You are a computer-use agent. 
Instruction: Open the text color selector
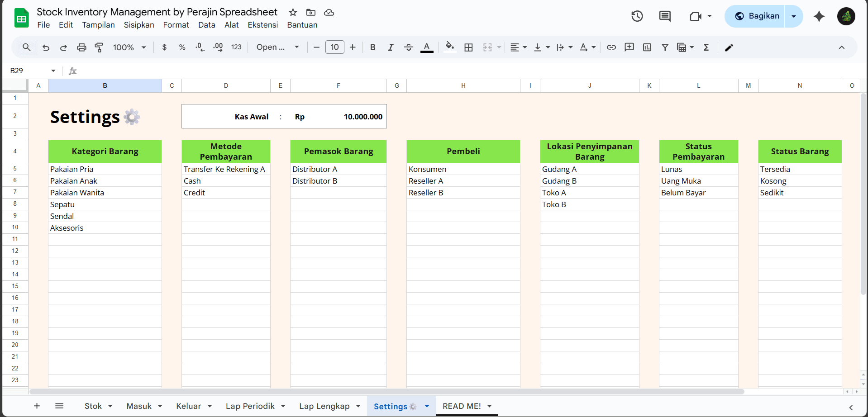click(x=427, y=47)
